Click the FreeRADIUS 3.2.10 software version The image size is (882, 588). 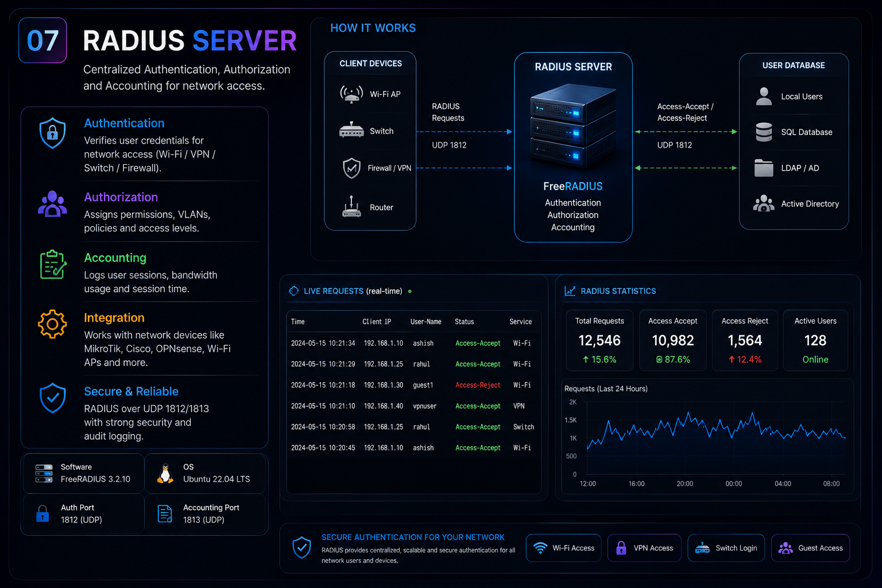(95, 479)
